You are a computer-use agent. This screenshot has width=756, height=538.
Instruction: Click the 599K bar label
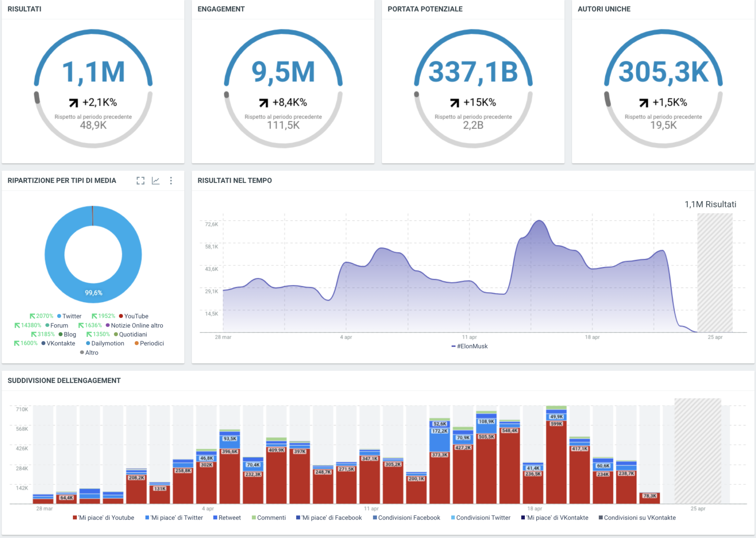tap(557, 424)
